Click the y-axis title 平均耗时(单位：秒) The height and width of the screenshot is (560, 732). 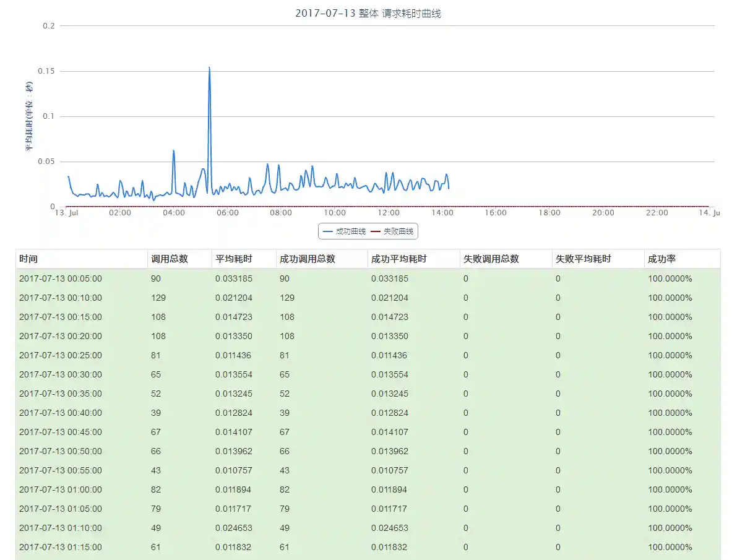(28, 116)
